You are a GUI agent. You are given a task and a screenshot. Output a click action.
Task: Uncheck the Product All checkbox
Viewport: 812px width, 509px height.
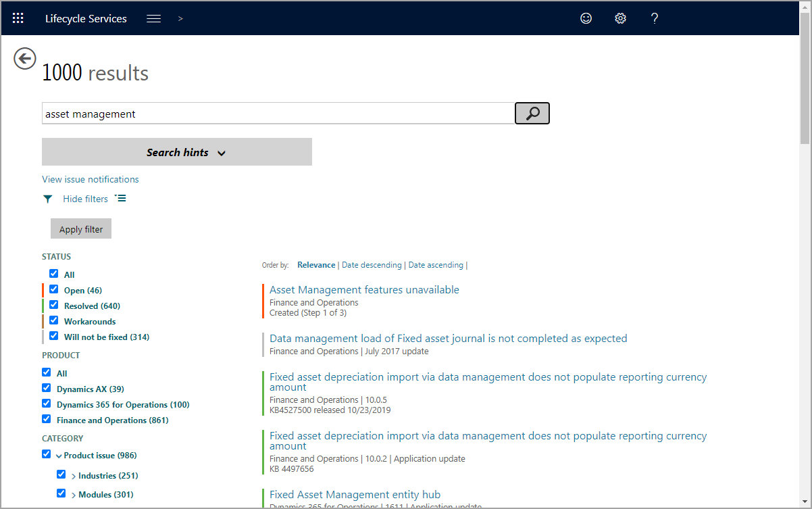tap(46, 372)
